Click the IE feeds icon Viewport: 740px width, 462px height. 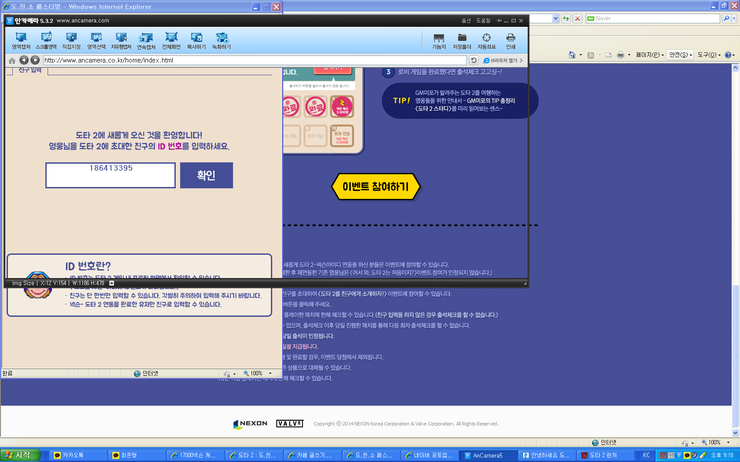pyautogui.click(x=590, y=55)
